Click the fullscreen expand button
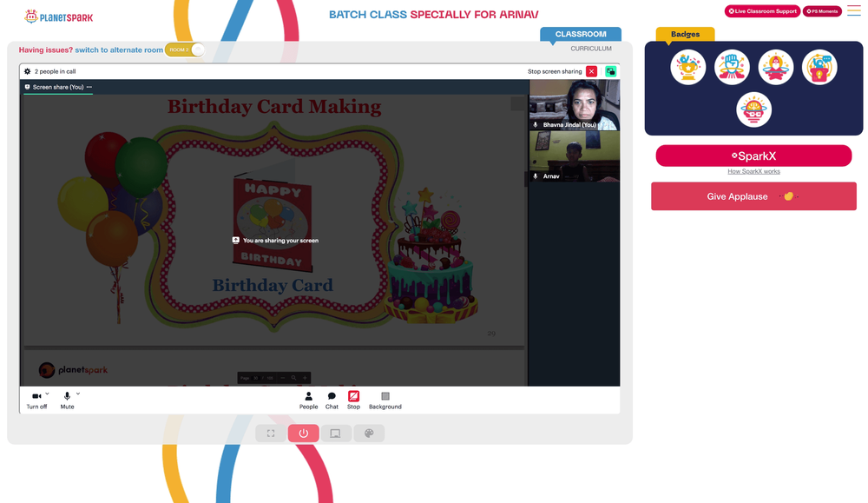The image size is (868, 503). pos(271,434)
